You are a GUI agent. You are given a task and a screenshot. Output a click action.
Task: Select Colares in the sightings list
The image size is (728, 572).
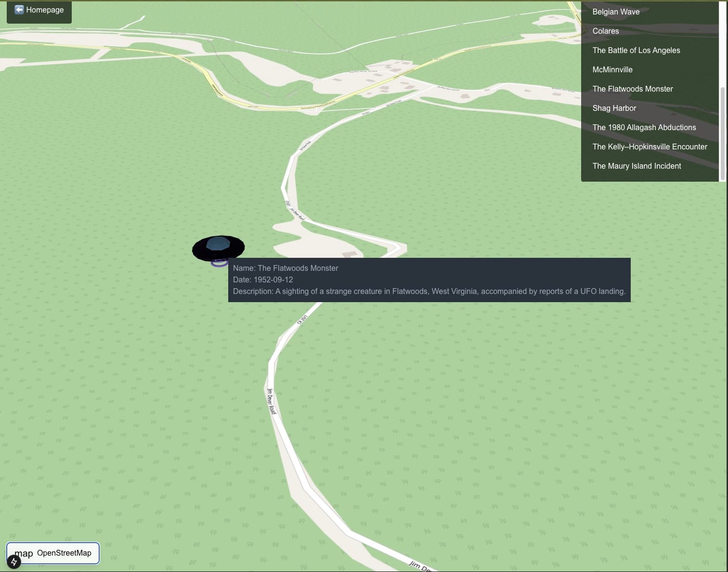(x=605, y=31)
